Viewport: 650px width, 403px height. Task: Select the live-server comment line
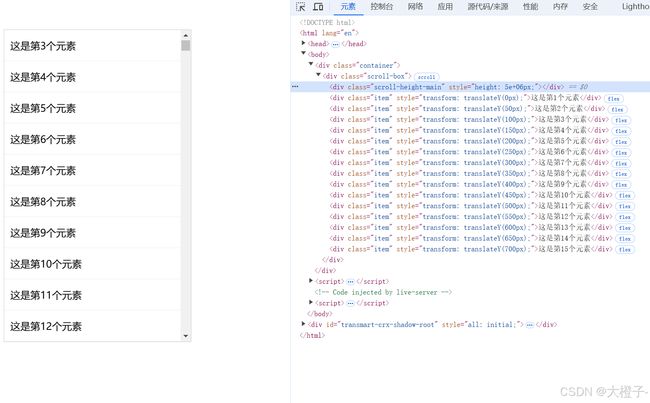click(x=383, y=292)
